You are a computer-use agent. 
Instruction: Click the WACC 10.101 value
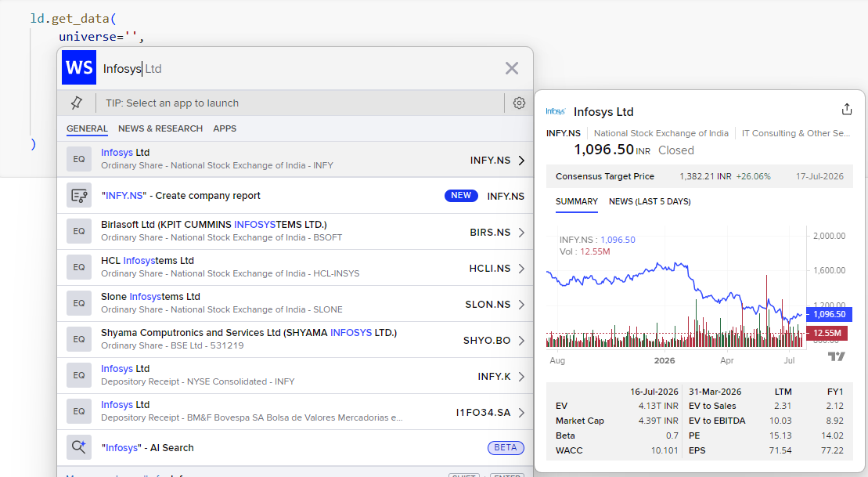point(665,451)
